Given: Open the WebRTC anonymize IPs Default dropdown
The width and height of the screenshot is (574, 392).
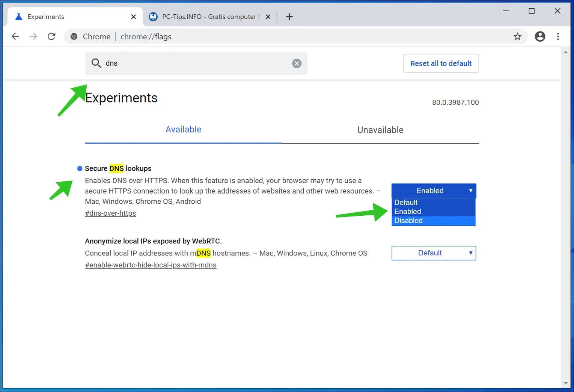Looking at the screenshot, I should (x=434, y=253).
